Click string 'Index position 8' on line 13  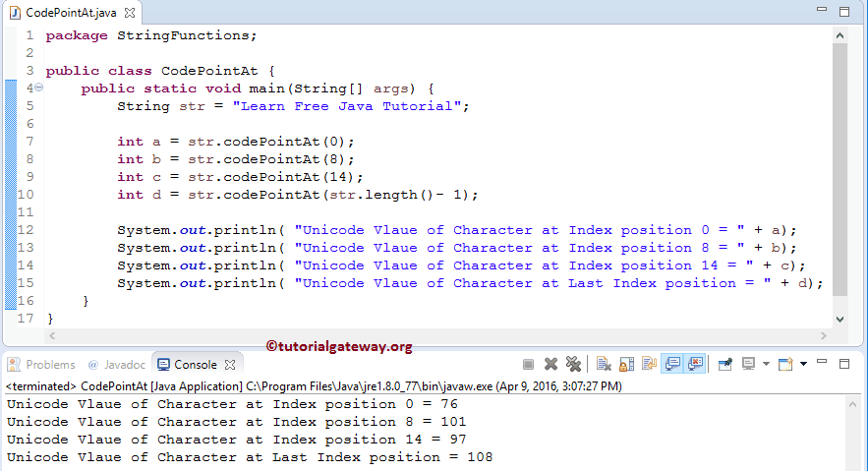pos(639,248)
